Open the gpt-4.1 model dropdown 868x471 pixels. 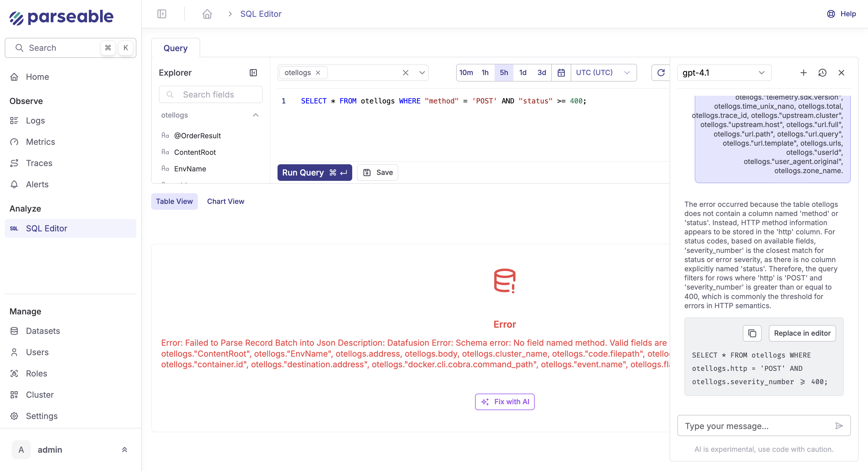coord(724,72)
